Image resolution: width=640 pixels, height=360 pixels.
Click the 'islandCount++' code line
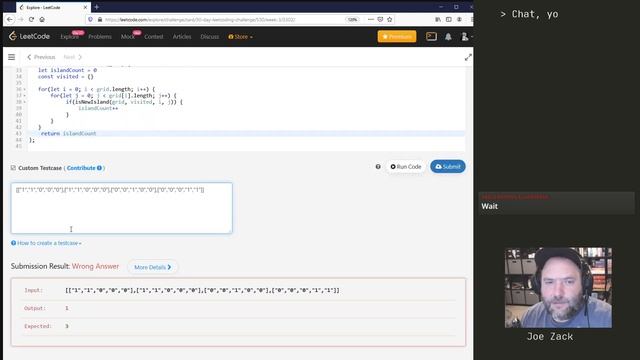coord(98,108)
